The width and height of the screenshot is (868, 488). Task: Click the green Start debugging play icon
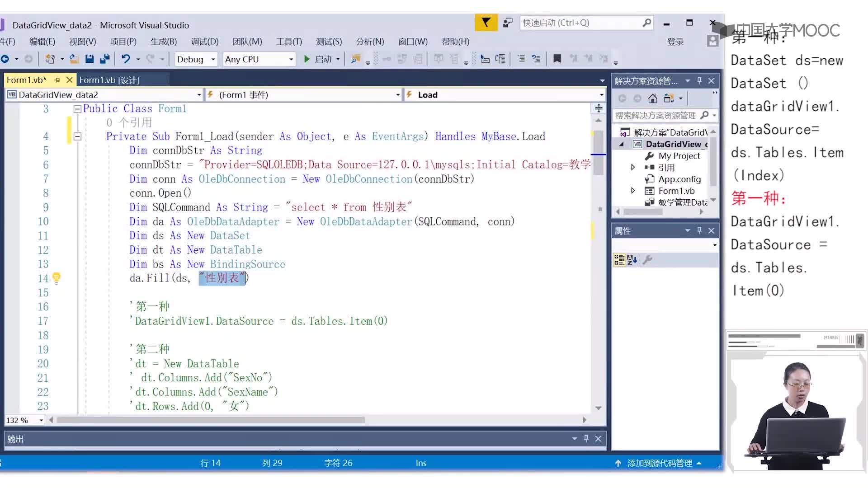(307, 59)
